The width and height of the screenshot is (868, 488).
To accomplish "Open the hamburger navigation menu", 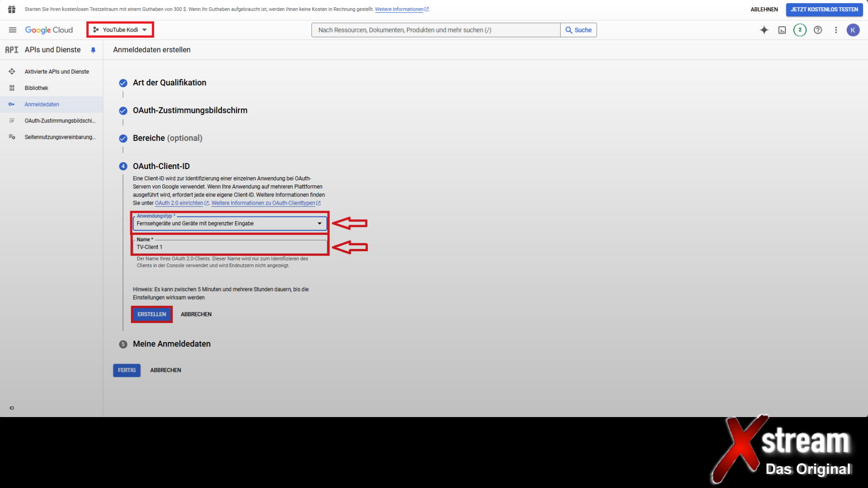I will tap(12, 30).
